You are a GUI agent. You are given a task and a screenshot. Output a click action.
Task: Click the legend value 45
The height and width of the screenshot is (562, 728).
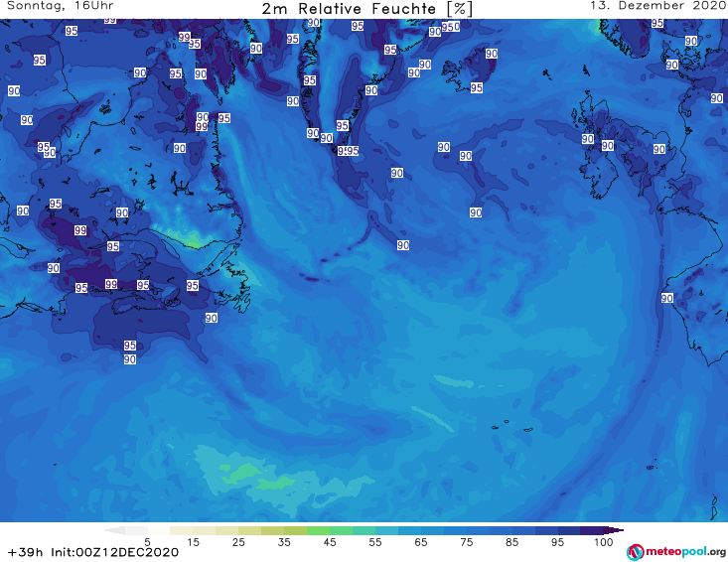click(x=330, y=542)
